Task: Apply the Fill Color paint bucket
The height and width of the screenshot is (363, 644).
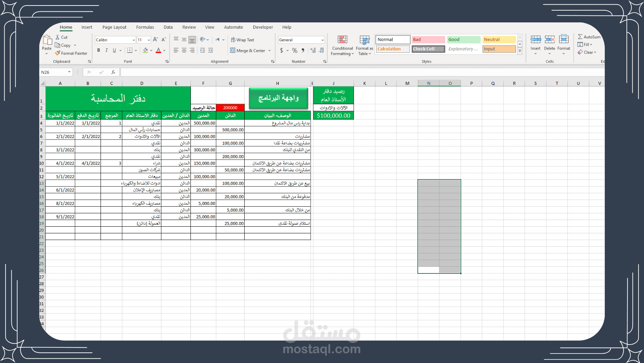Action: [x=146, y=50]
